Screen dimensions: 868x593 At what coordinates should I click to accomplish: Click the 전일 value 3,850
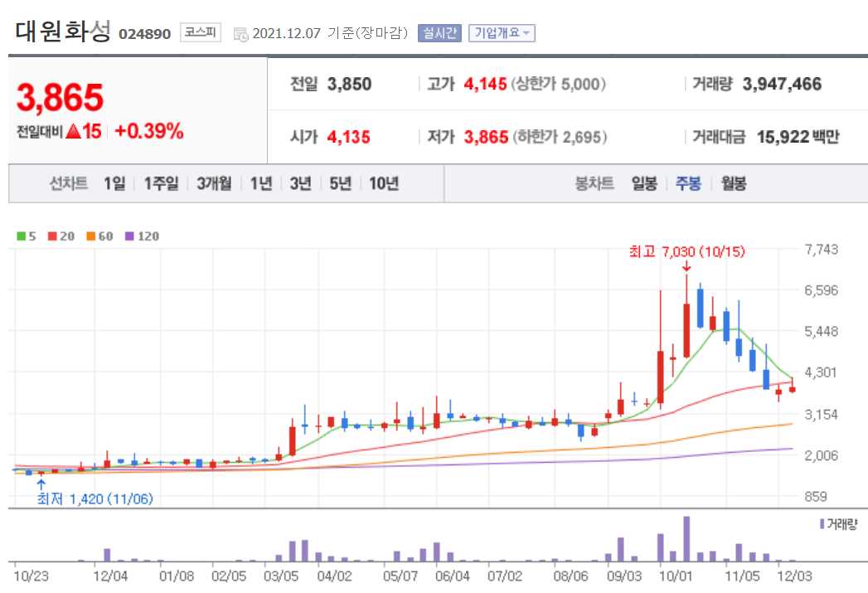click(x=349, y=84)
